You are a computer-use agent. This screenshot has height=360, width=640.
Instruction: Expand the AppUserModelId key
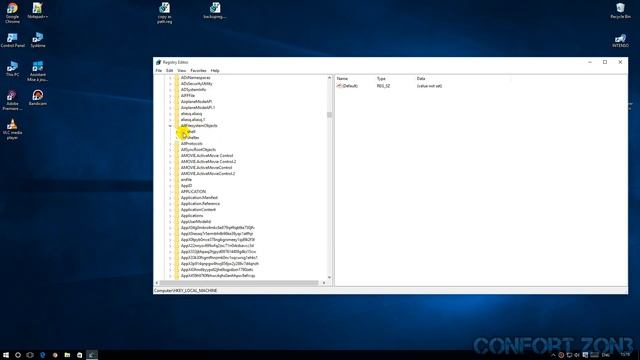coord(170,222)
